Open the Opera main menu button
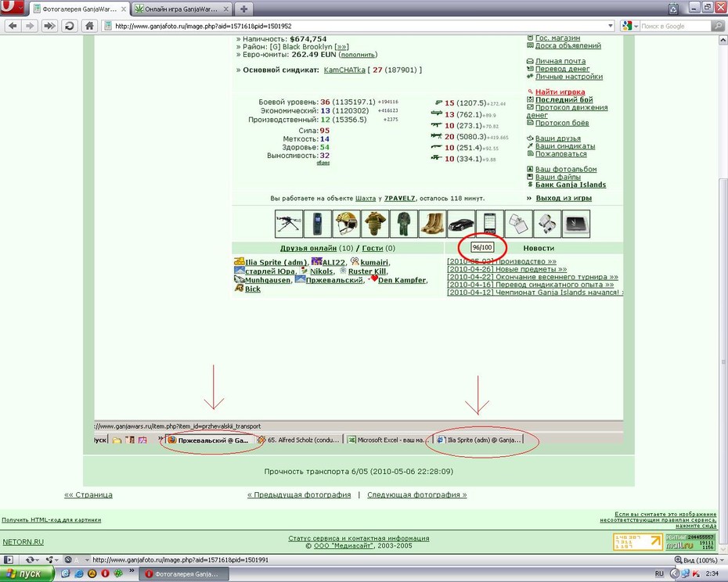 point(12,7)
